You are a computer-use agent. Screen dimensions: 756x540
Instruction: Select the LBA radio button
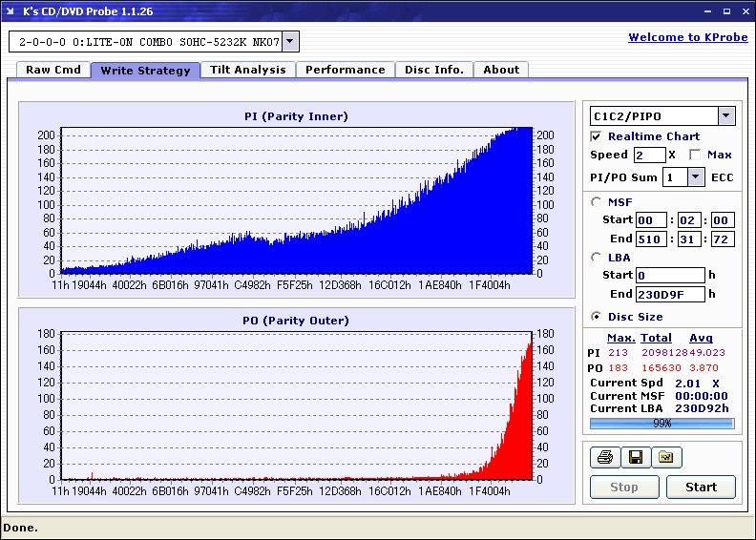[x=596, y=258]
